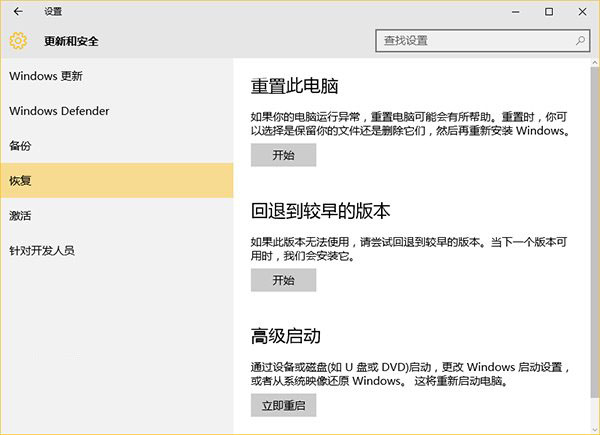
Task: Select 恢复 in the sidebar
Action: tap(20, 181)
